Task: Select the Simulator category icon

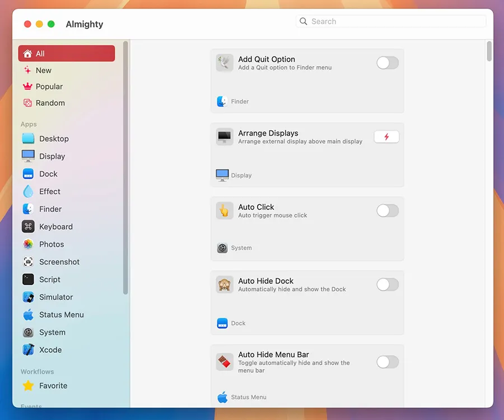Action: tap(28, 297)
